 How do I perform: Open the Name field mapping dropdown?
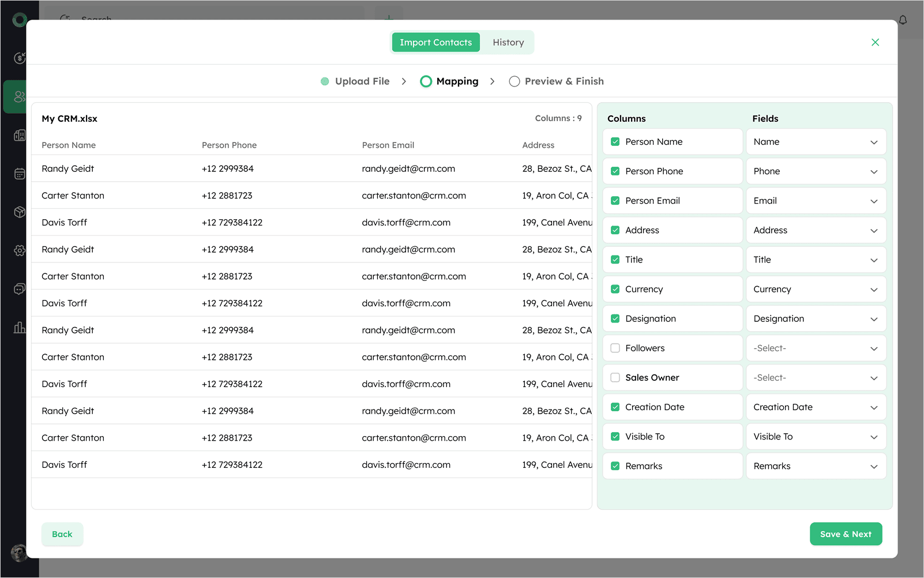point(816,142)
